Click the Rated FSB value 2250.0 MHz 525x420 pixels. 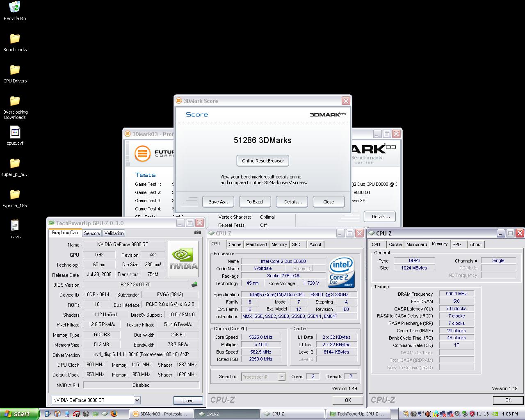pyautogui.click(x=261, y=359)
